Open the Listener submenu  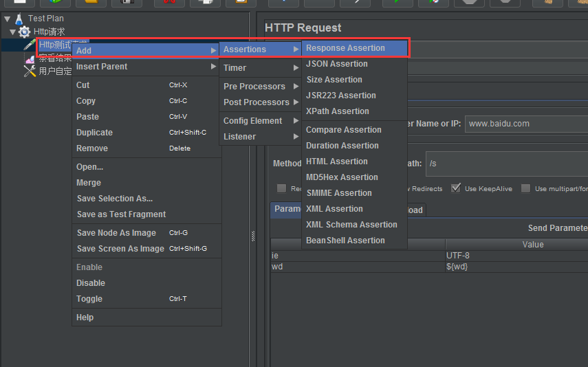pos(261,137)
